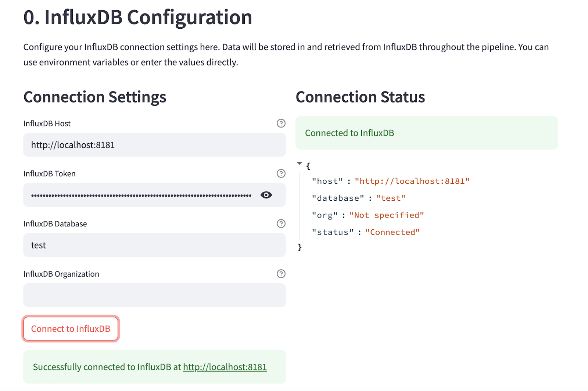Open help tooltip for InfluxDB Organization
The width and height of the screenshot is (588, 391).
coord(281,274)
